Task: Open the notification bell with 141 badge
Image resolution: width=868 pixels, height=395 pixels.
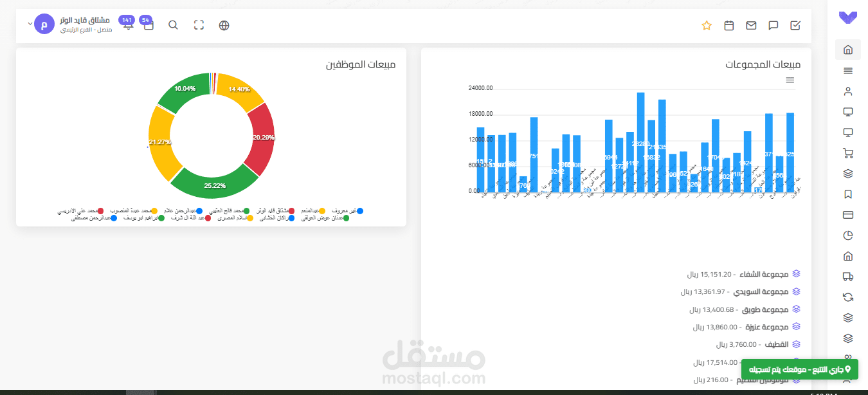Action: tap(127, 24)
